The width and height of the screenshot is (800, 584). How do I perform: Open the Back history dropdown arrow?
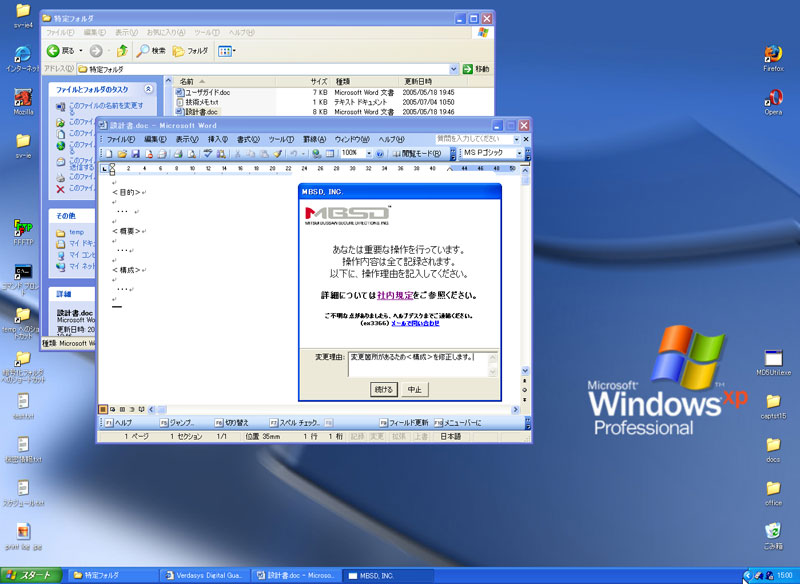pos(81,50)
